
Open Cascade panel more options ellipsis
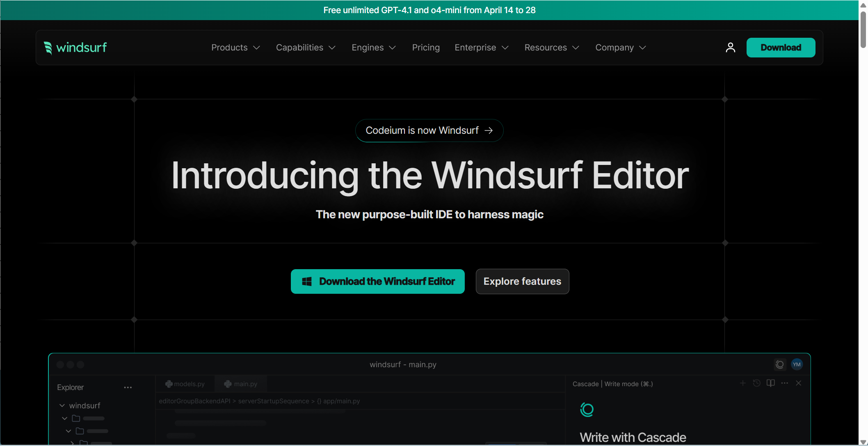pyautogui.click(x=784, y=383)
